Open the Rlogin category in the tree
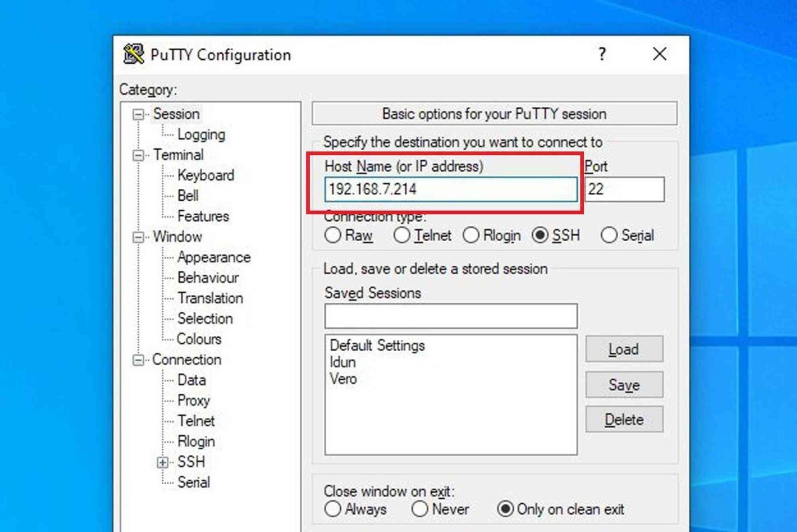 click(196, 442)
